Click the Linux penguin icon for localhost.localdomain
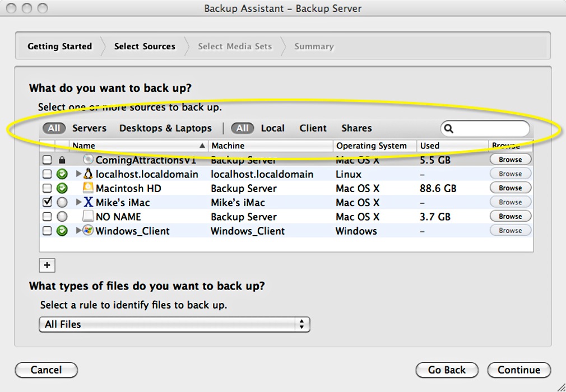Image resolution: width=566 pixels, height=392 pixels. click(x=88, y=174)
